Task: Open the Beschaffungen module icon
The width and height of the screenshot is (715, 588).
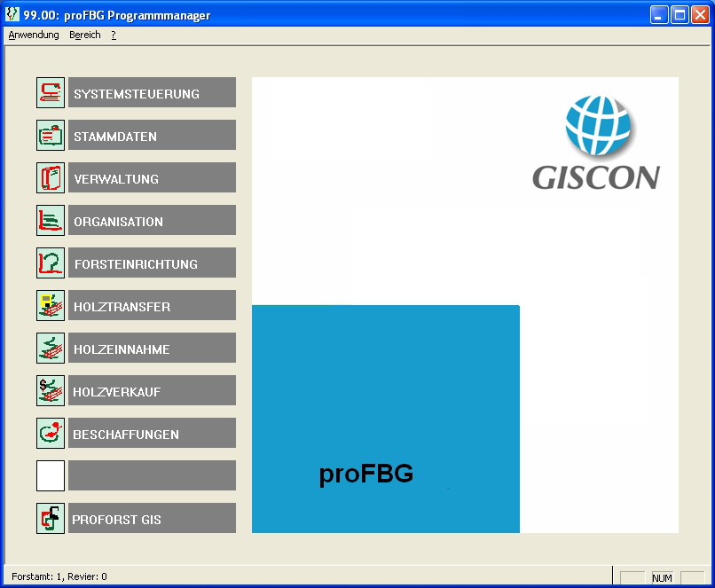Action: coord(50,432)
